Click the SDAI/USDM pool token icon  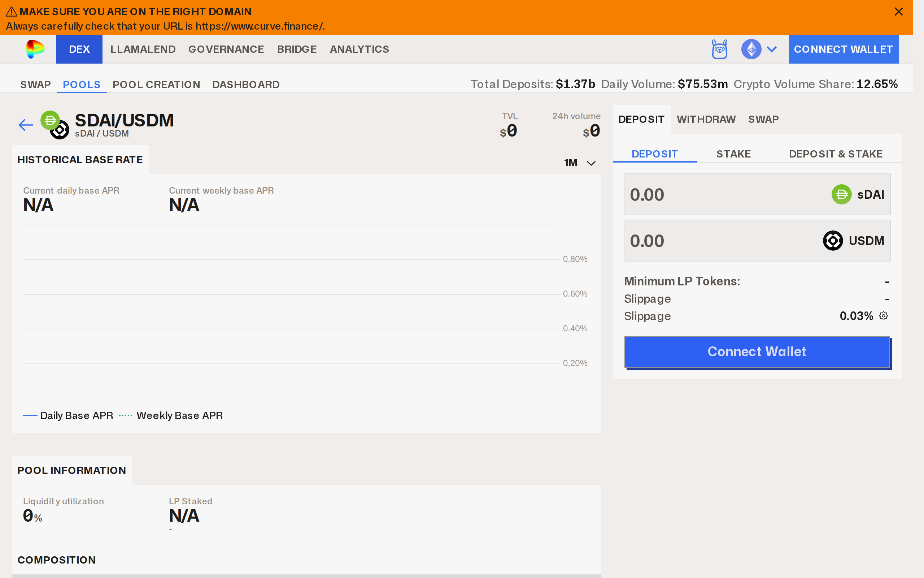pyautogui.click(x=55, y=125)
